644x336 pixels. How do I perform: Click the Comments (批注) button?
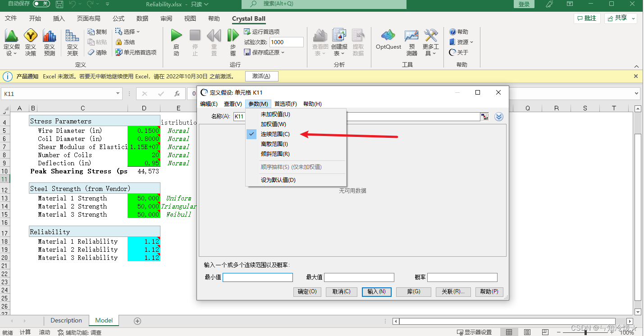pos(587,18)
